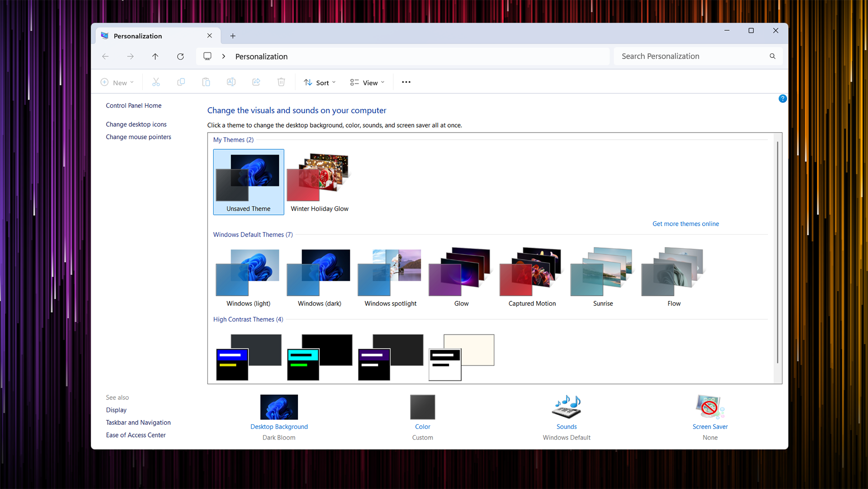Click the High Contrast Themes (4) heading
868x489 pixels.
tap(248, 319)
